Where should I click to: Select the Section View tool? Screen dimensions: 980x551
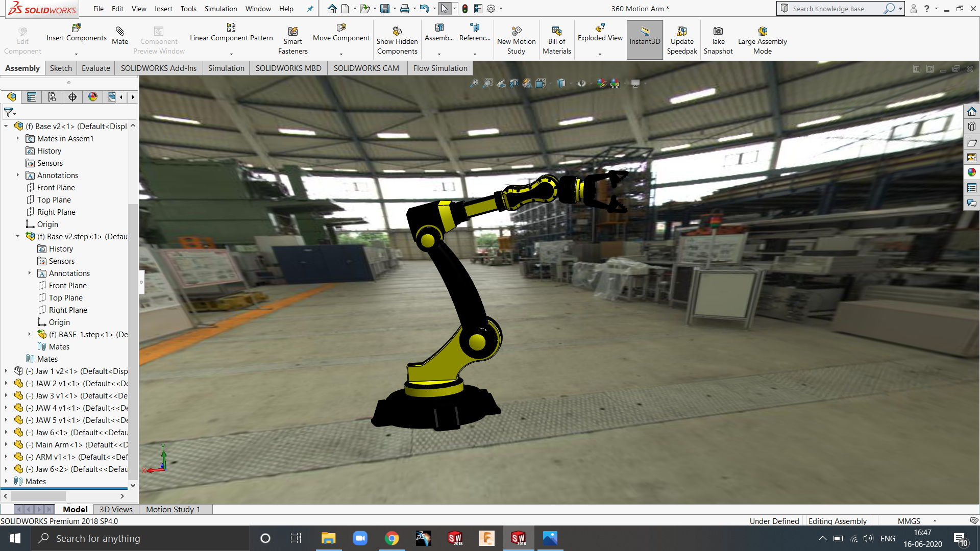[514, 83]
